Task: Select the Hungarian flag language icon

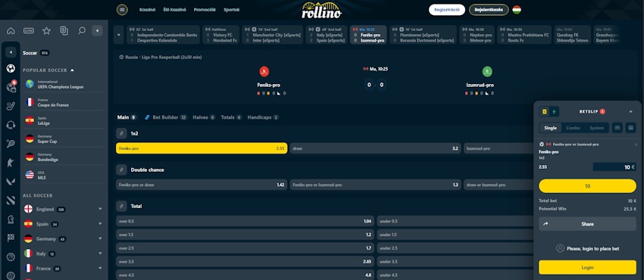Action: tap(517, 10)
